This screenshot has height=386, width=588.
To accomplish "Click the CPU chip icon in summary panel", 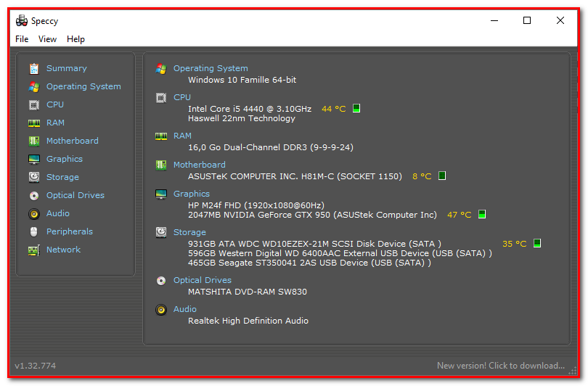I will pyautogui.click(x=161, y=98).
